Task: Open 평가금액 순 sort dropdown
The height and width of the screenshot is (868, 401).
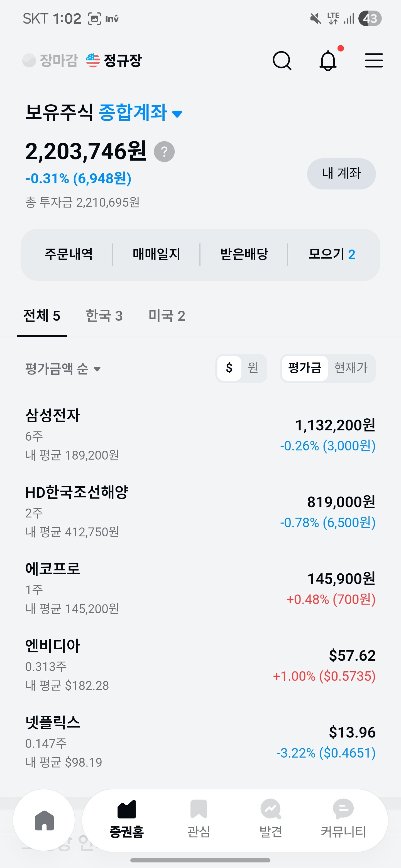Action: click(x=63, y=369)
